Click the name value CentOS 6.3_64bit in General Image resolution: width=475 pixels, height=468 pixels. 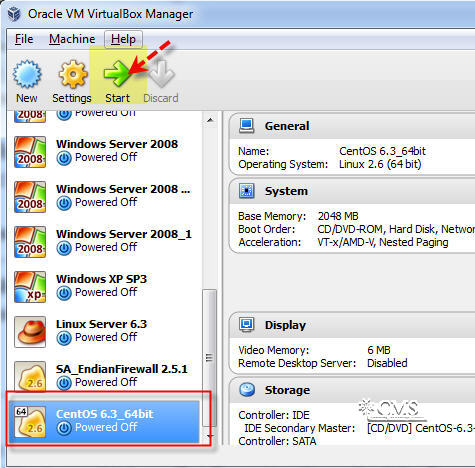point(382,151)
